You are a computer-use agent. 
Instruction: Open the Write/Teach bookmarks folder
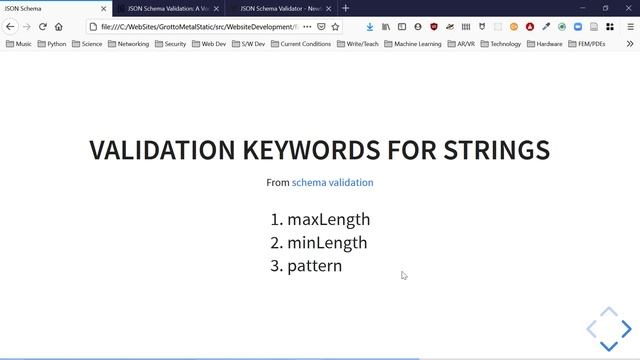[x=358, y=44]
